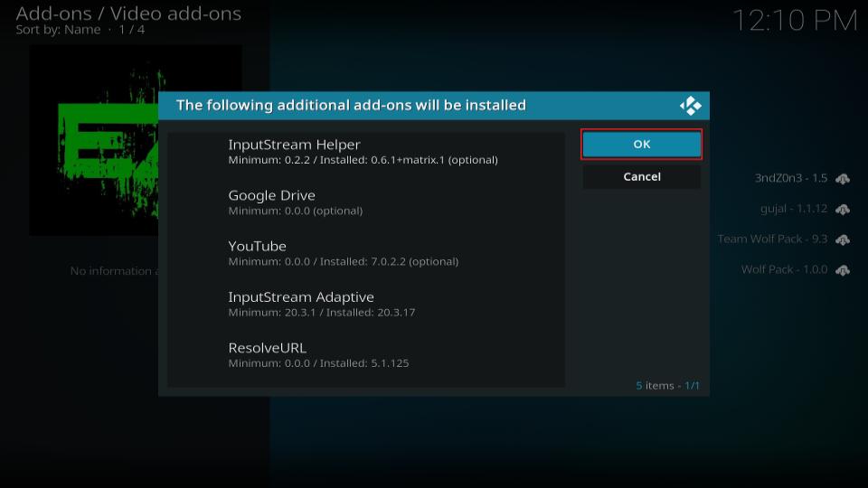Select Google Drive add-on entry
868x488 pixels.
coord(366,202)
